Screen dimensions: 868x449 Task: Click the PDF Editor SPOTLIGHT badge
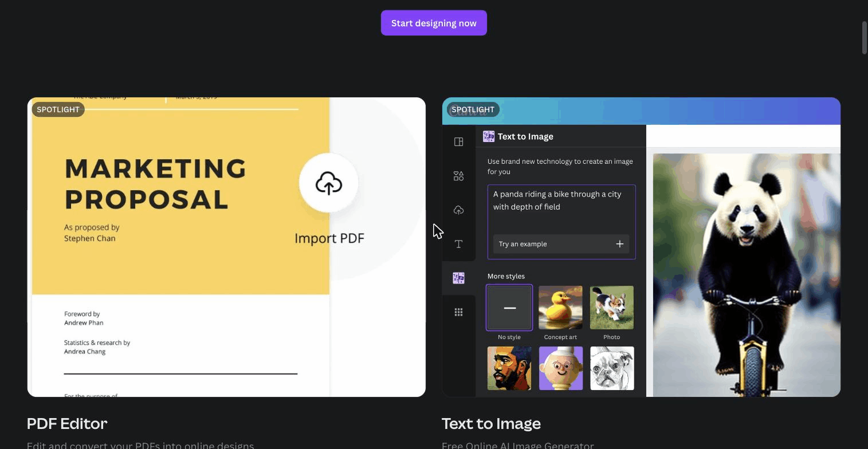click(58, 109)
